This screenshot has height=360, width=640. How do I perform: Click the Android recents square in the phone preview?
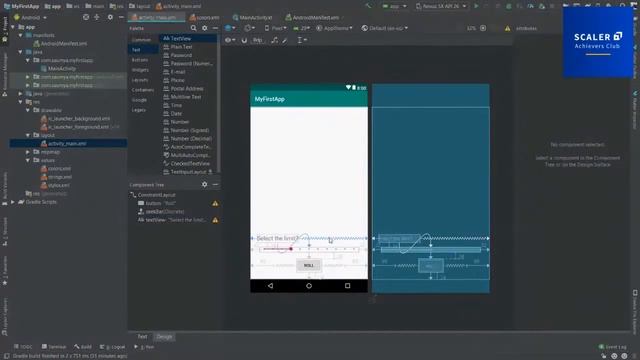click(x=347, y=286)
